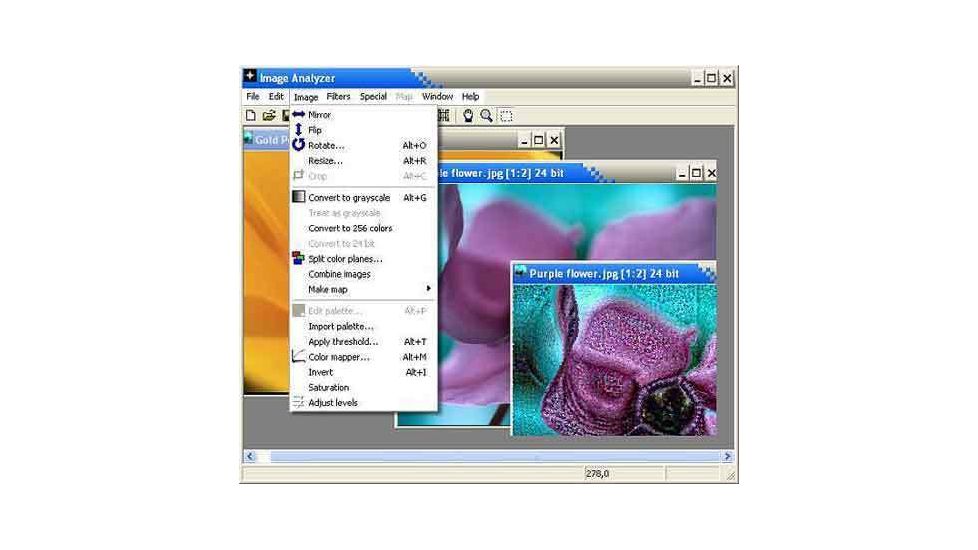Click the horizontal scrollbar's right arrow

coord(727,456)
